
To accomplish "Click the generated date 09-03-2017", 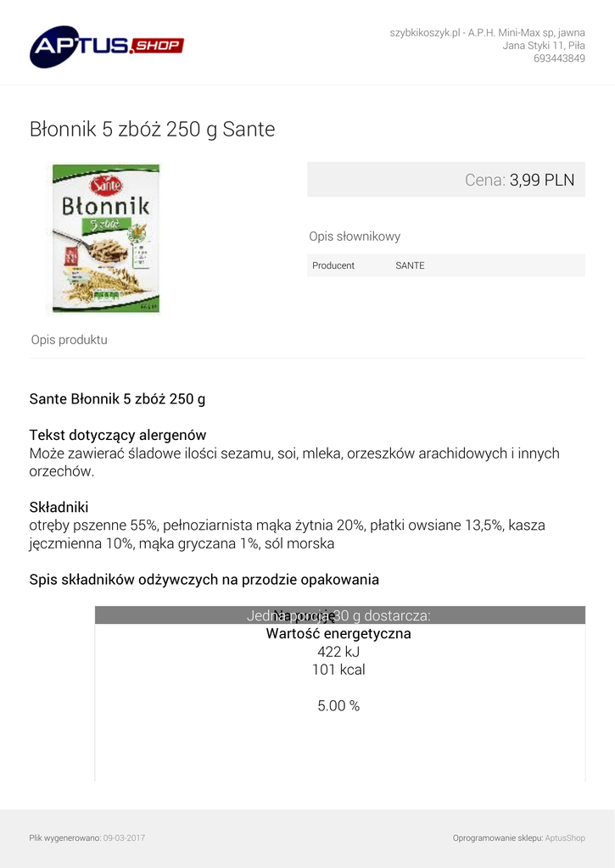I will 124,838.
